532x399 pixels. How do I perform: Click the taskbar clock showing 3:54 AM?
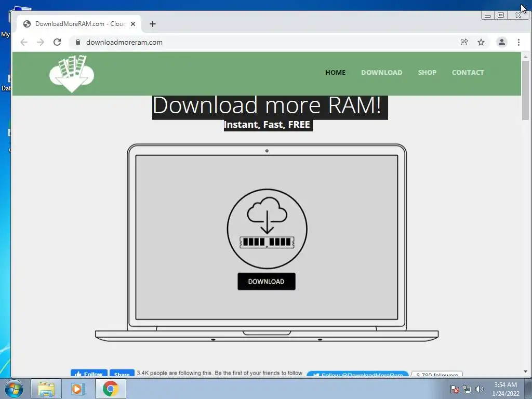click(x=506, y=389)
